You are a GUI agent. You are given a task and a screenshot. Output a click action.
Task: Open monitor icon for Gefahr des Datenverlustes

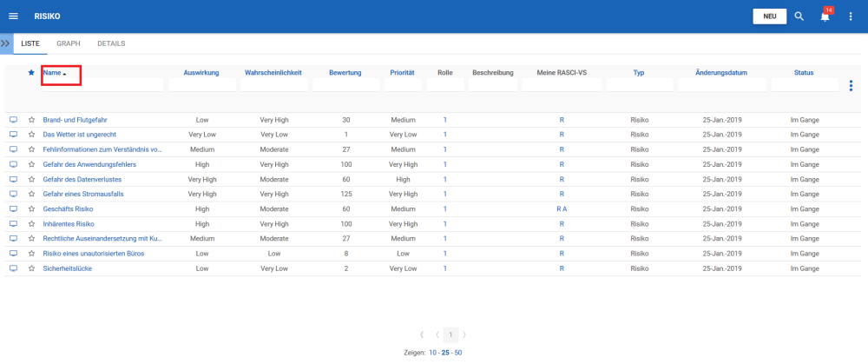coord(14,180)
